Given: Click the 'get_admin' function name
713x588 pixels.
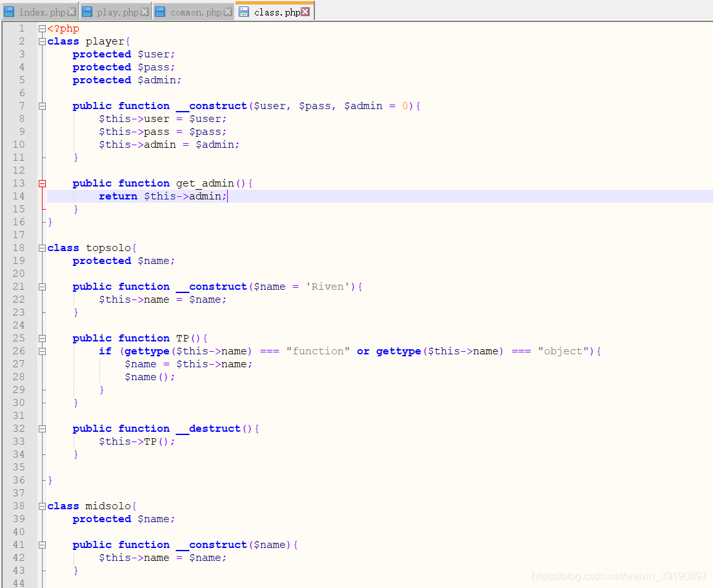Looking at the screenshot, I should pos(205,183).
